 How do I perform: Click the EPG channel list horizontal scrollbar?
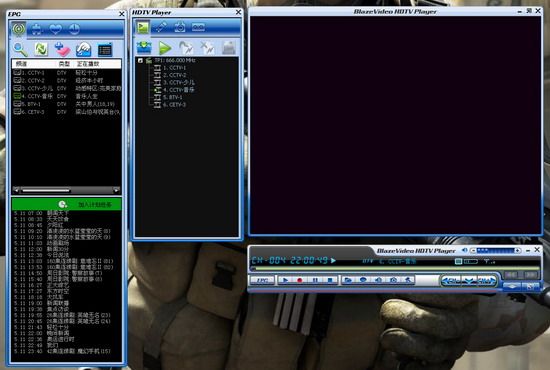pos(66,190)
